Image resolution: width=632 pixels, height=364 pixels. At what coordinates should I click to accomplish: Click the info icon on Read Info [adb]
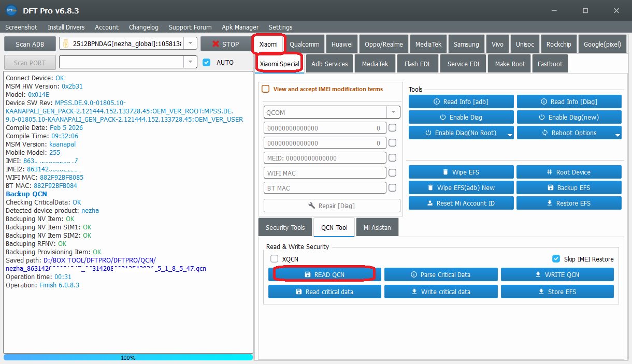[437, 101]
